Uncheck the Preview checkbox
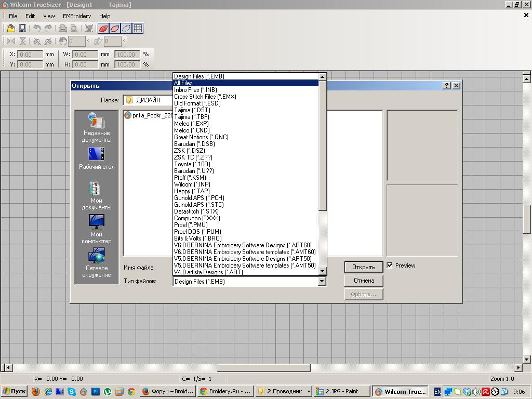Screen dimensions: 532x399 [x=390, y=265]
